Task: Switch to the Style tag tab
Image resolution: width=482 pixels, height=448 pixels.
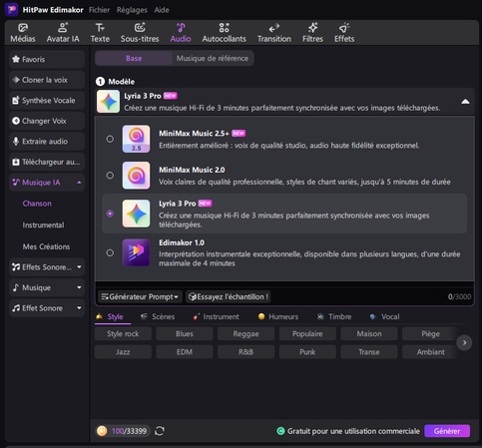Action: 110,316
